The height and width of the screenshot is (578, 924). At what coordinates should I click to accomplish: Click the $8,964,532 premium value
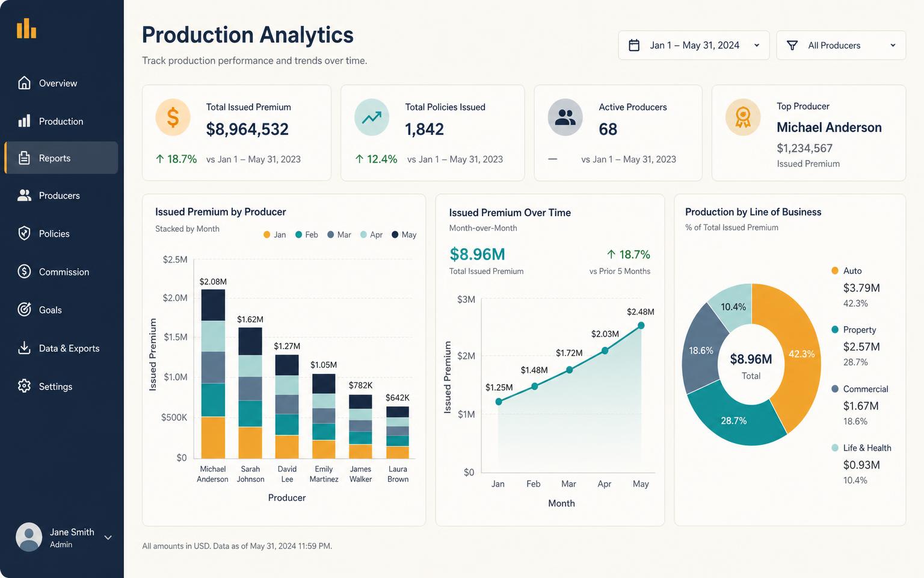247,129
